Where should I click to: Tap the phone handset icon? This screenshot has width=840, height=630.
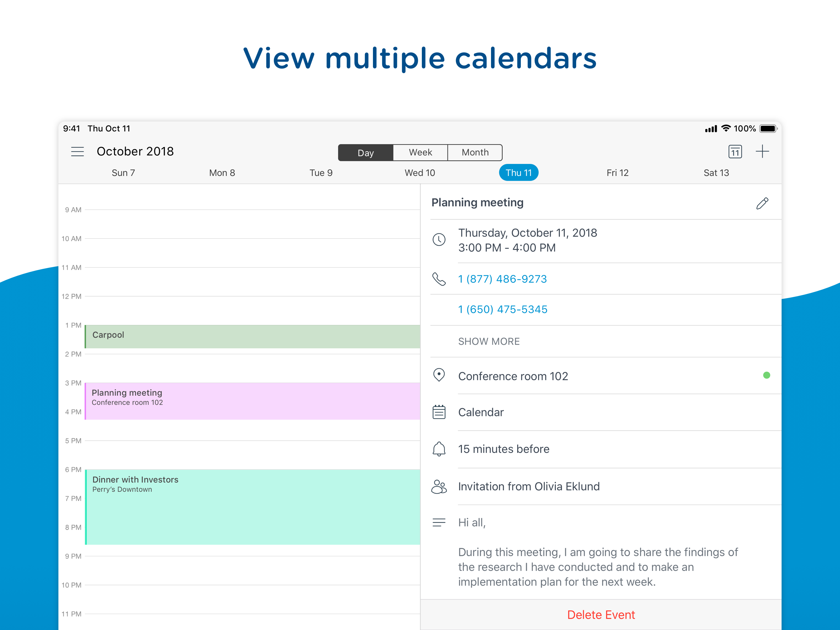click(x=439, y=279)
